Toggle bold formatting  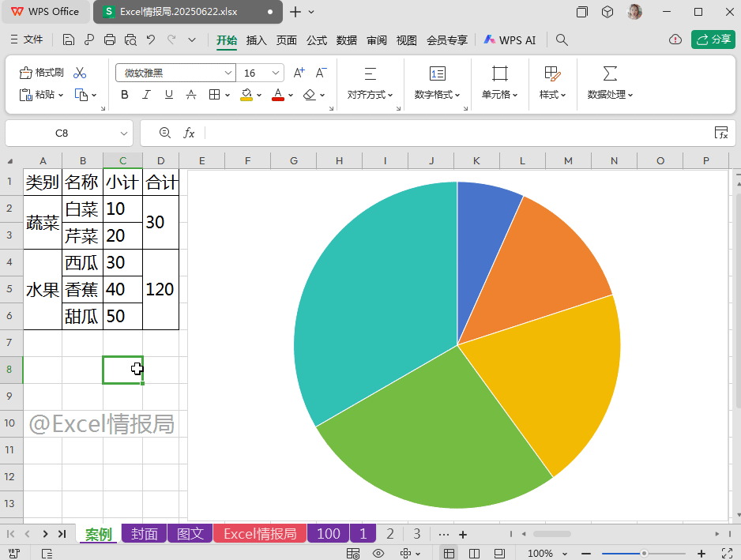124,95
